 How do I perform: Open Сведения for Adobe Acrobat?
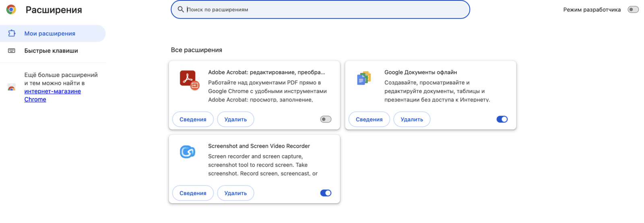(x=193, y=119)
